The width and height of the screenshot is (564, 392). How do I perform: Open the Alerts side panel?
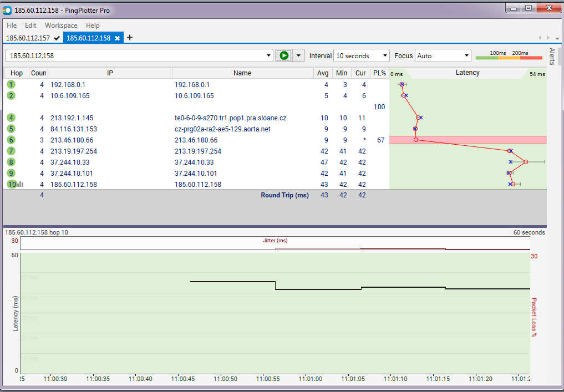pyautogui.click(x=552, y=57)
